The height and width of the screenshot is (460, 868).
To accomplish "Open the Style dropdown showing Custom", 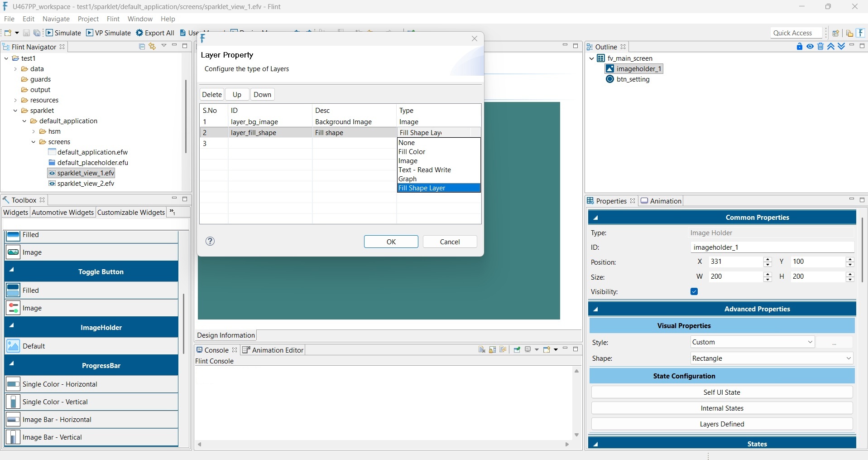I will 753,342.
